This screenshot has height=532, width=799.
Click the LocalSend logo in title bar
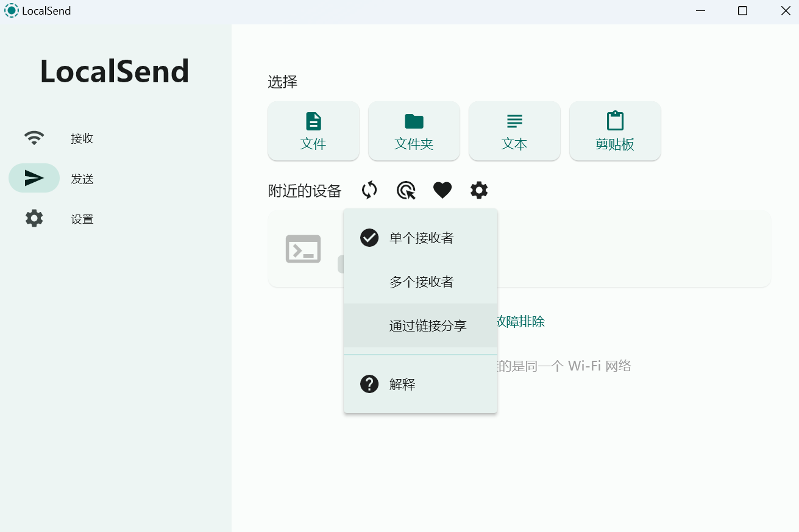[x=12, y=10]
